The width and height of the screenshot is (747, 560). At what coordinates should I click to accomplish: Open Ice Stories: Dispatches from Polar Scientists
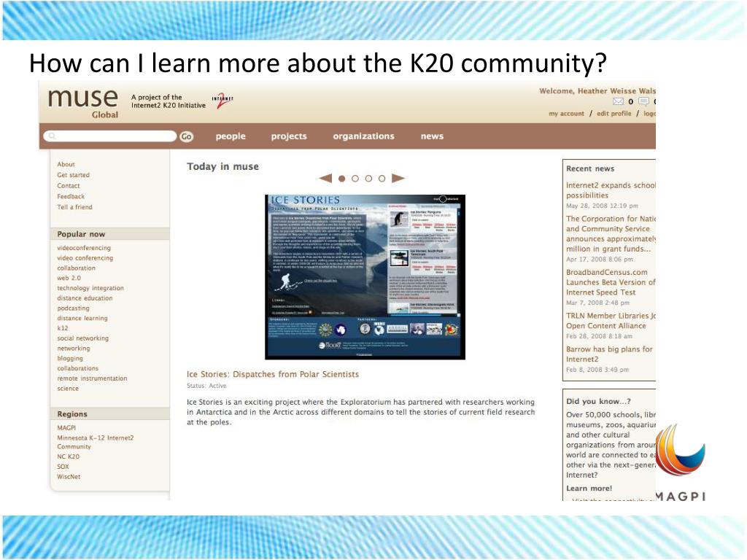tap(273, 374)
